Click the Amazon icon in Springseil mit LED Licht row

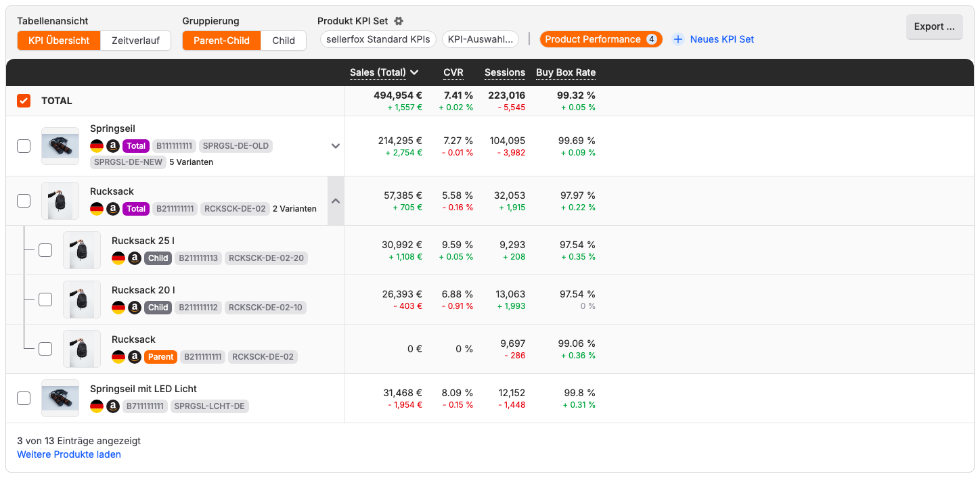pyautogui.click(x=113, y=406)
